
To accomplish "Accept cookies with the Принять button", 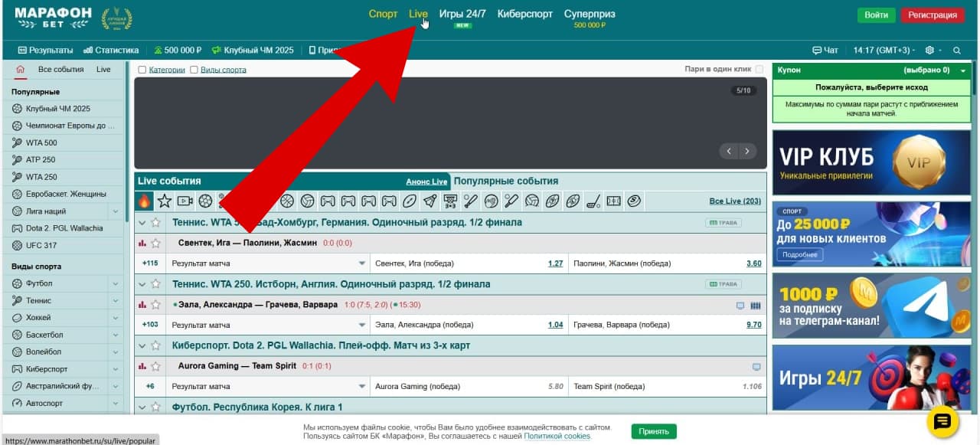I will point(654,431).
